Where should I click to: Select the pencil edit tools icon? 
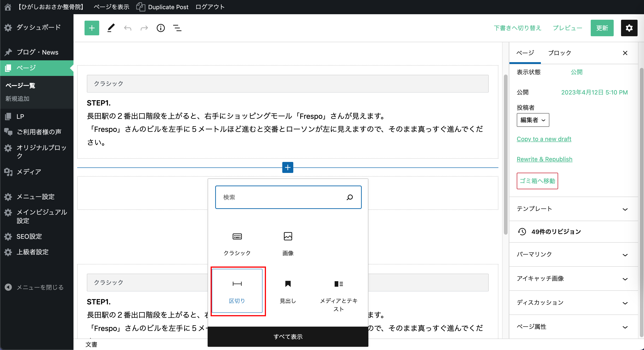(x=111, y=28)
